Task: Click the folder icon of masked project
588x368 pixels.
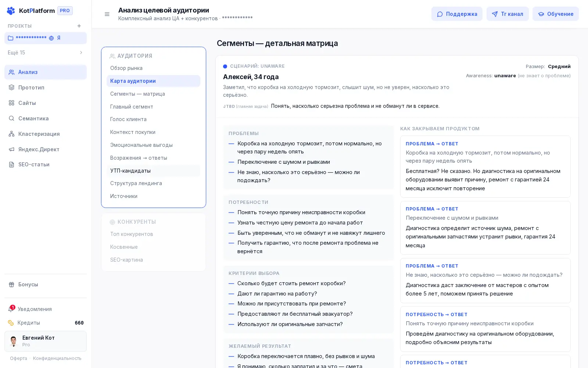Action: coord(11,38)
